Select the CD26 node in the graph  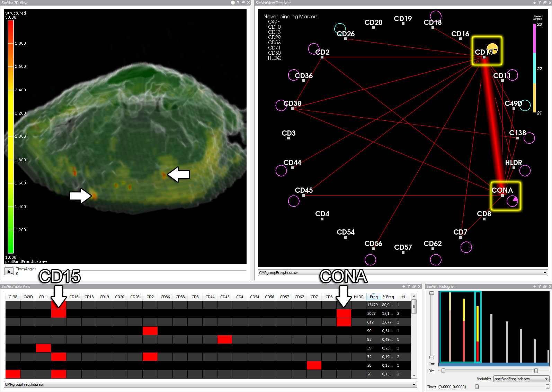(x=346, y=39)
